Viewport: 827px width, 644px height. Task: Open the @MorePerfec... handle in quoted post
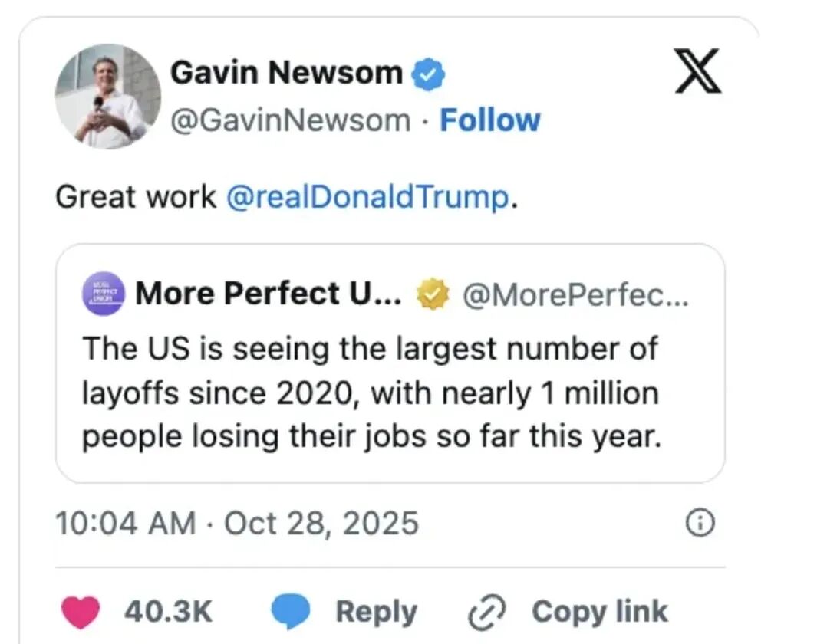tap(574, 294)
